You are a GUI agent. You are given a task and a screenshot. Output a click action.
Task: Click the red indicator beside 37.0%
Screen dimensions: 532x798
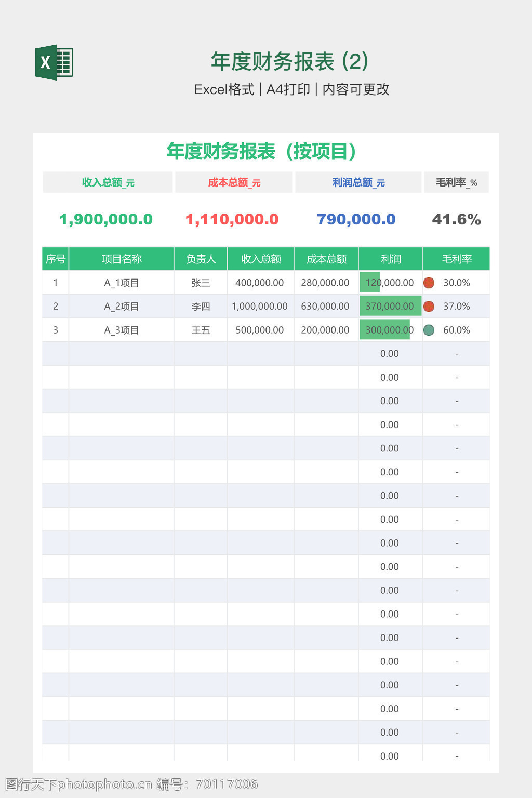pyautogui.click(x=429, y=307)
